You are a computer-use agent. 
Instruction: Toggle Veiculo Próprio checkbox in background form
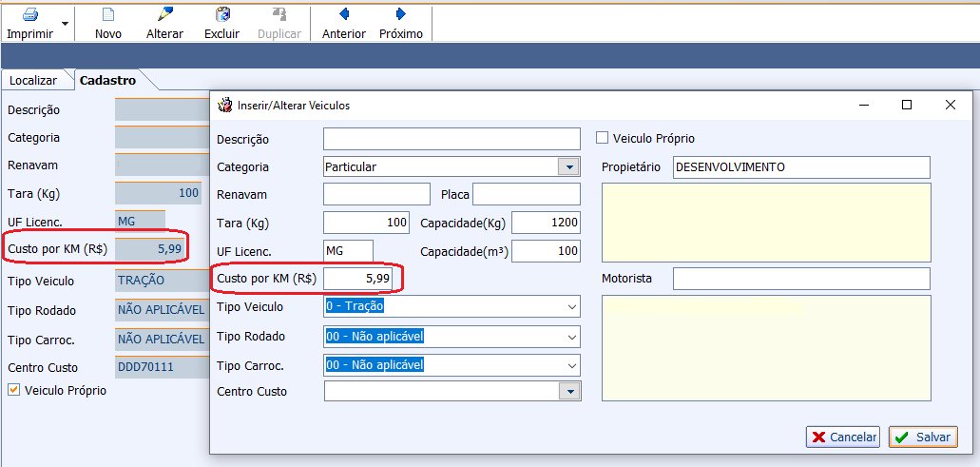point(14,390)
